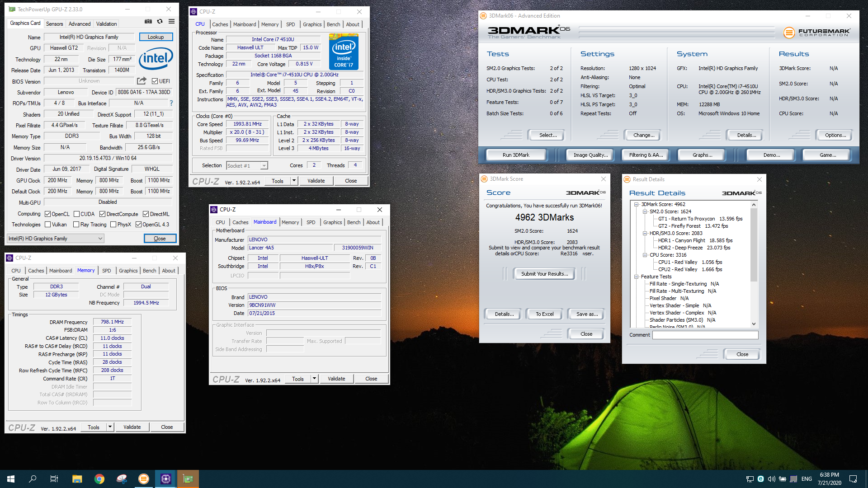Open Task View on taskbar
Viewport: 868px width, 488px height.
click(x=54, y=479)
